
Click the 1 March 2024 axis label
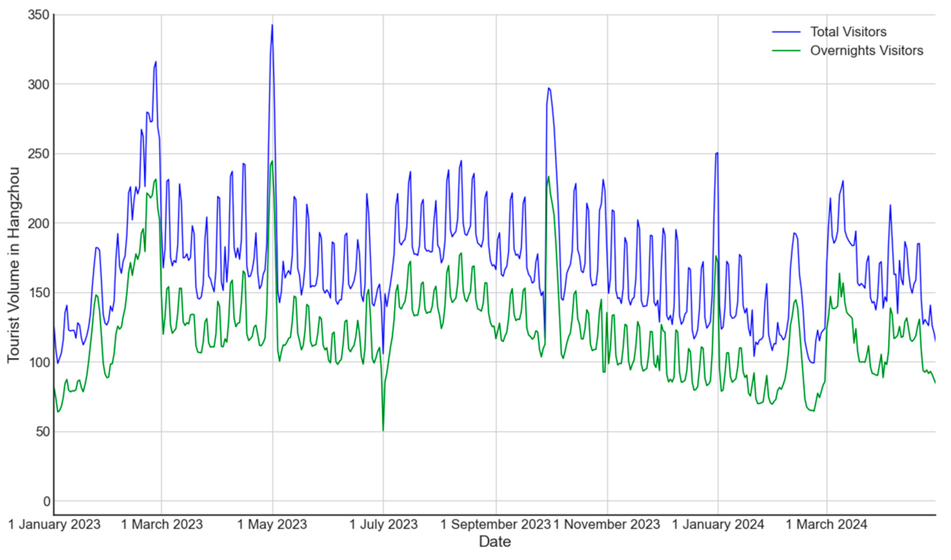coord(826,525)
